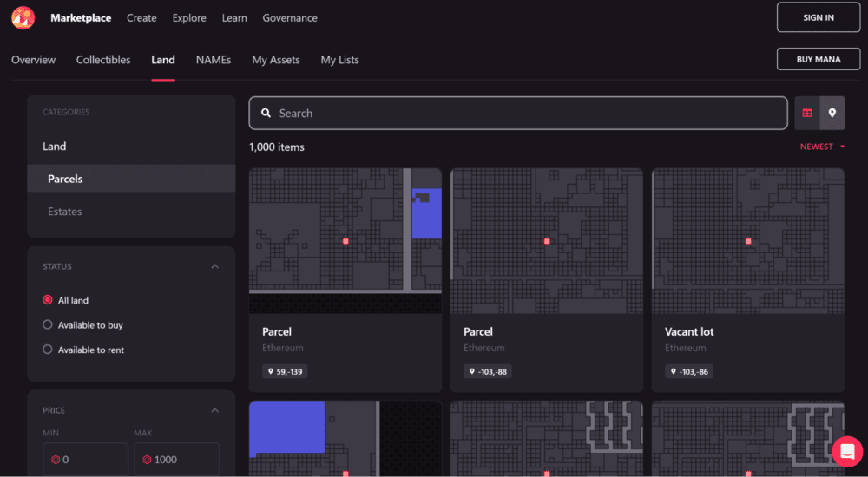Click the Parcel title above 59,-139
The height and width of the screenshot is (477, 868).
pos(277,331)
